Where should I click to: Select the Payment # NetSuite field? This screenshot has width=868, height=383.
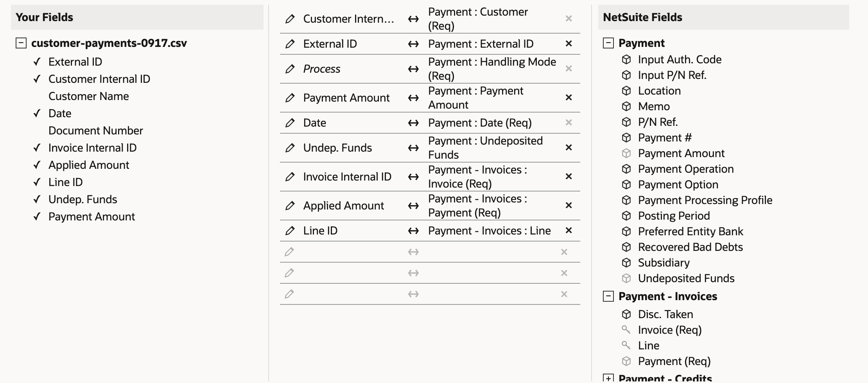pyautogui.click(x=665, y=138)
